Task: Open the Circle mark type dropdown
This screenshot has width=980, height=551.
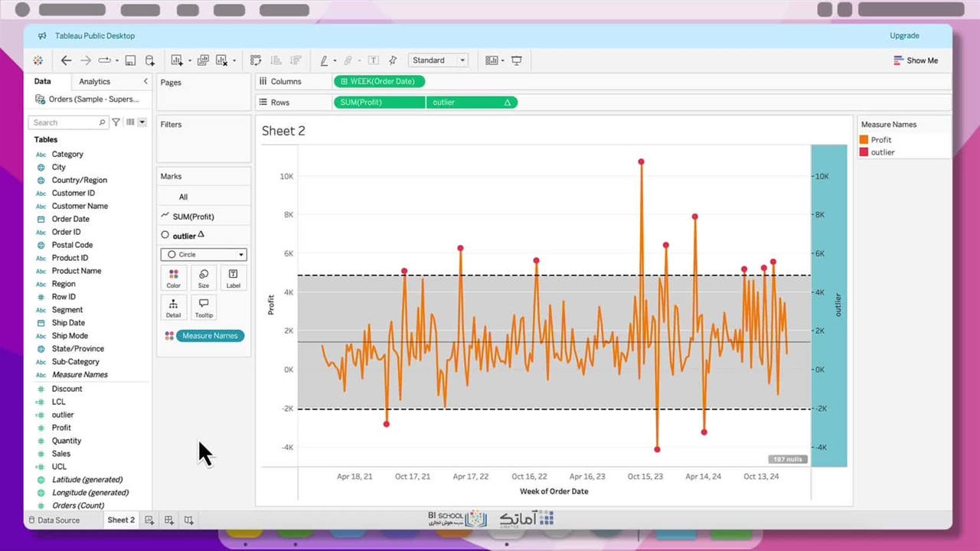Action: coord(204,255)
